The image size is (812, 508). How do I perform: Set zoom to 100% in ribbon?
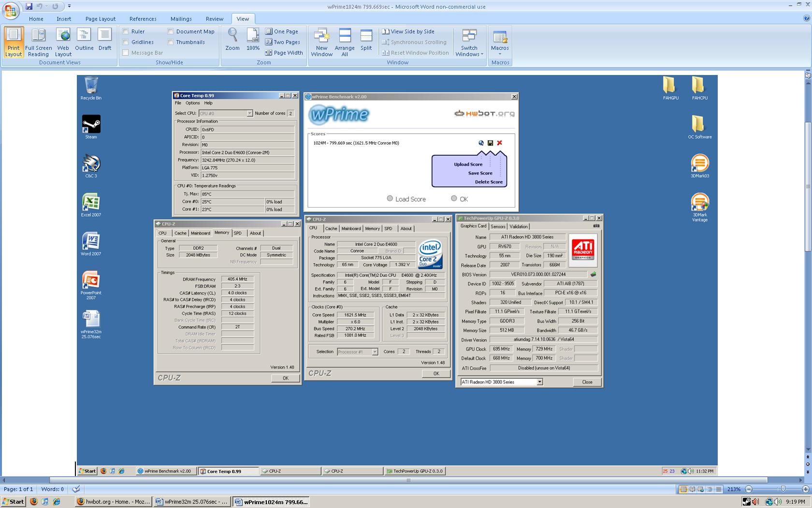coord(253,40)
